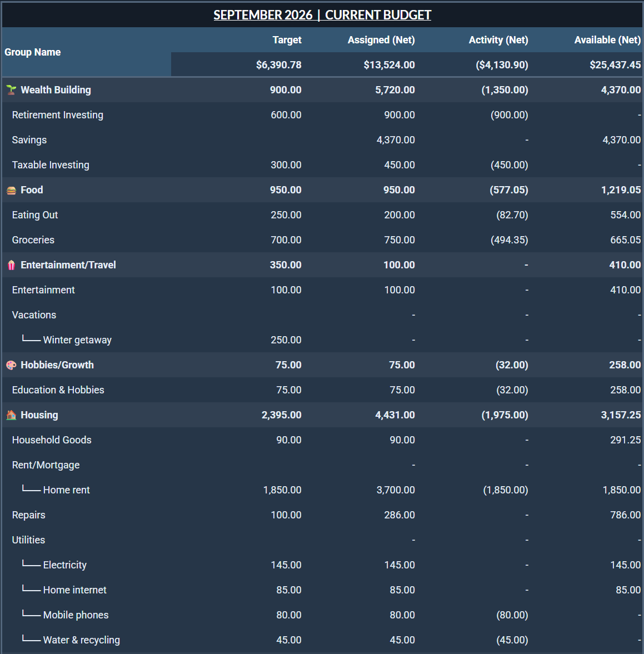
Task: Click Food group activity (577.05)
Action: (x=509, y=190)
